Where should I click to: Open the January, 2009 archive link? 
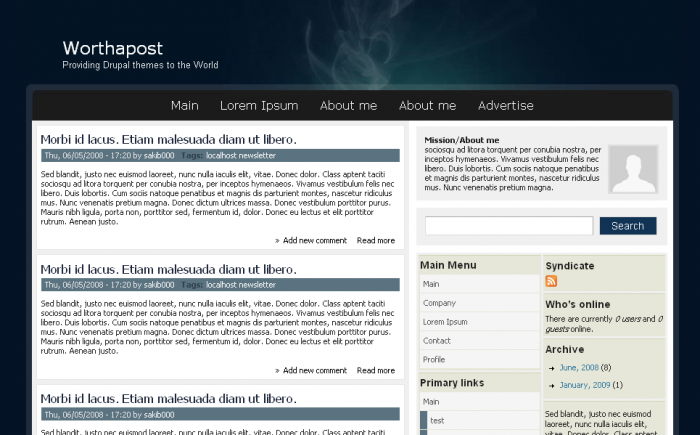pyautogui.click(x=584, y=385)
